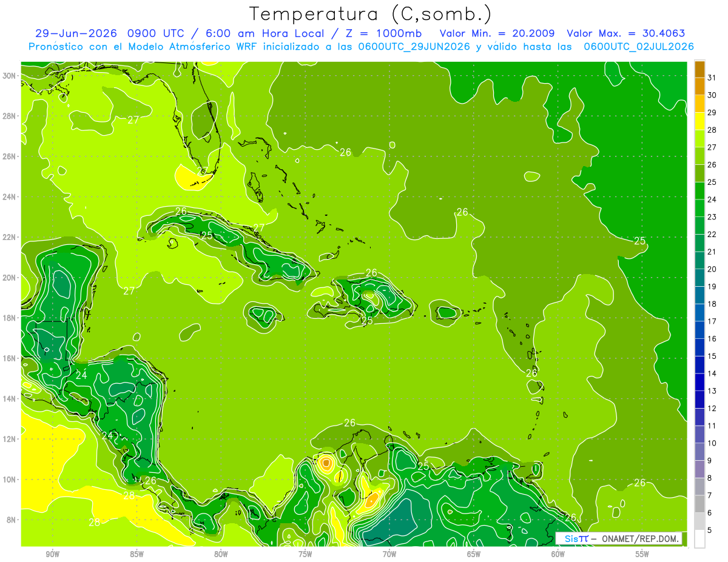Click the 'SisTT - ONAMET/REP.DOM.' credit label
Screen dimensions: 728x562
619,538
